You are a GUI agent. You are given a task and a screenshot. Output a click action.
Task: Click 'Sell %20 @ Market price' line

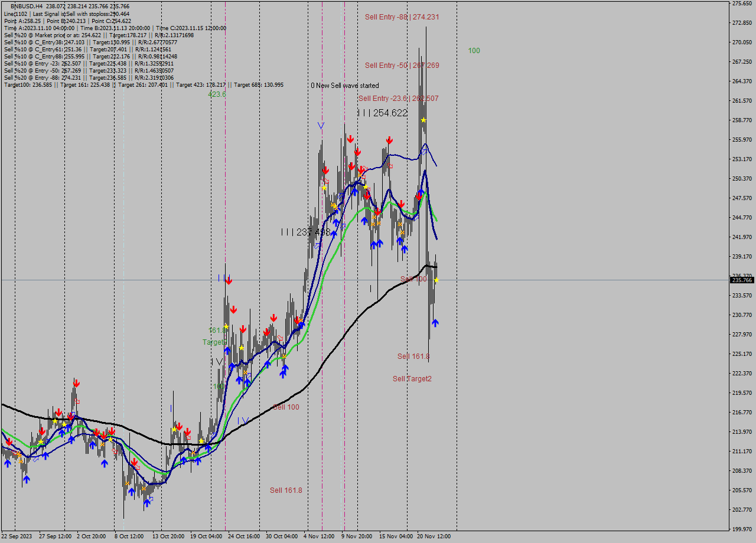click(x=99, y=35)
